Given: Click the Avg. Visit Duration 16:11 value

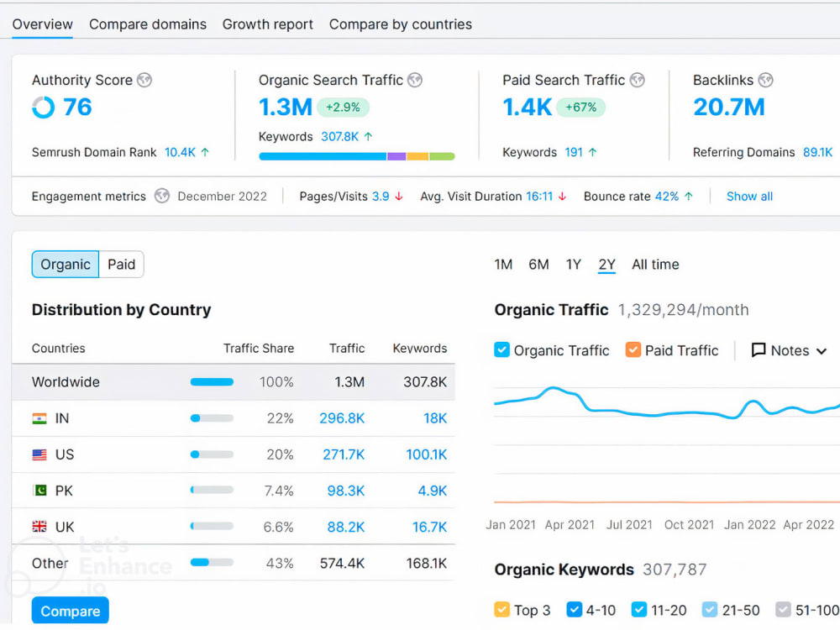Looking at the screenshot, I should tap(539, 197).
